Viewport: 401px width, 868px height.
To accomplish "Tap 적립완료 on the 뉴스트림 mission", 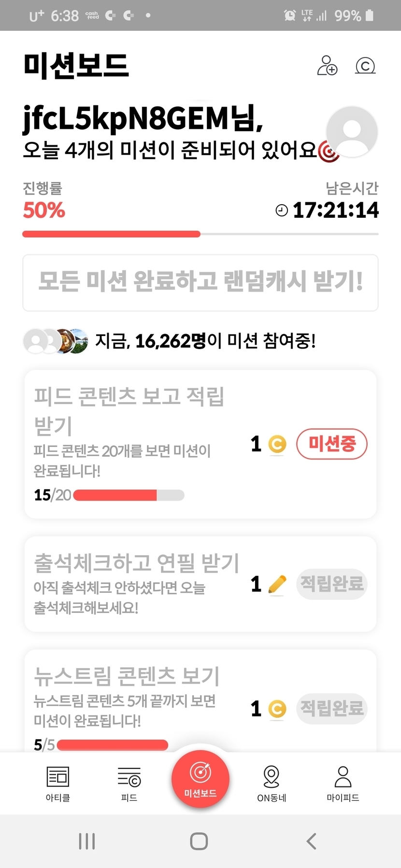I will (331, 709).
